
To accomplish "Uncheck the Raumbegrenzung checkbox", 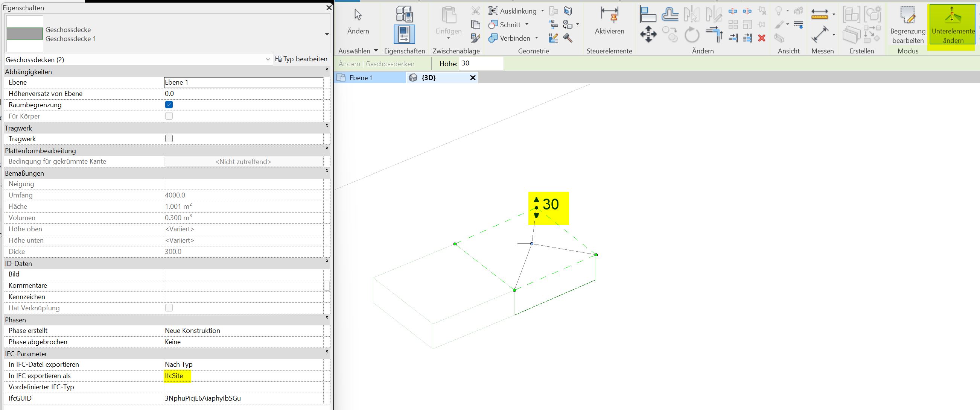I will (x=169, y=105).
